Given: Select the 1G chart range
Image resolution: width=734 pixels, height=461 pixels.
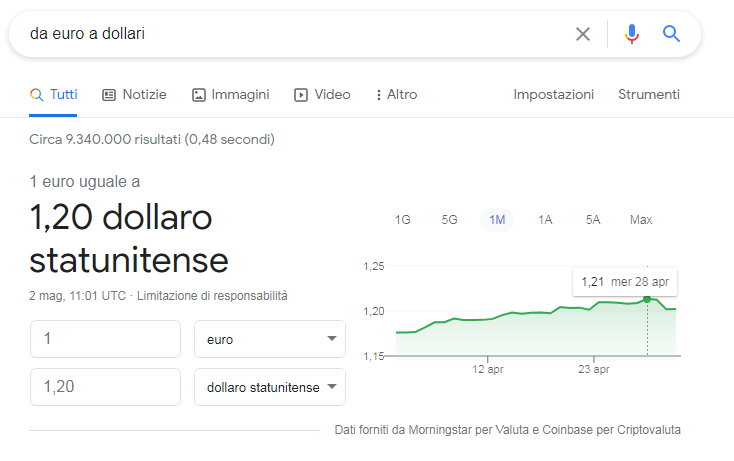Looking at the screenshot, I should point(403,220).
